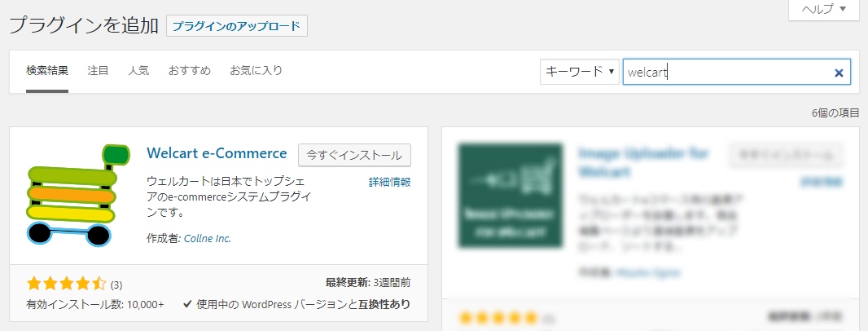Click 有効インストール数: 10,000+ text

coord(95,304)
